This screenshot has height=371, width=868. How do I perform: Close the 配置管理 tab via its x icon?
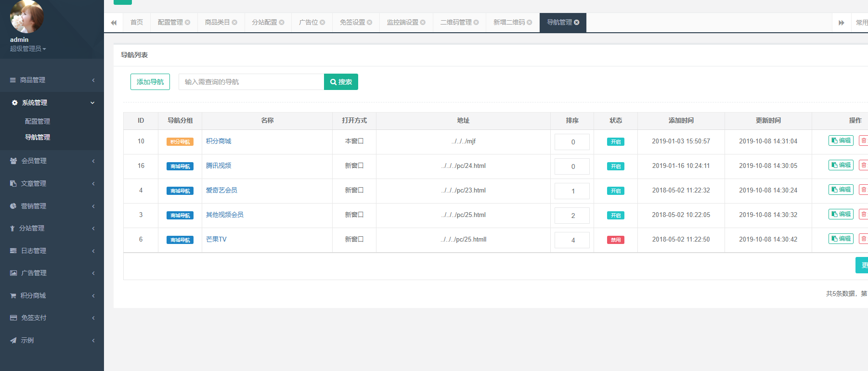[188, 23]
